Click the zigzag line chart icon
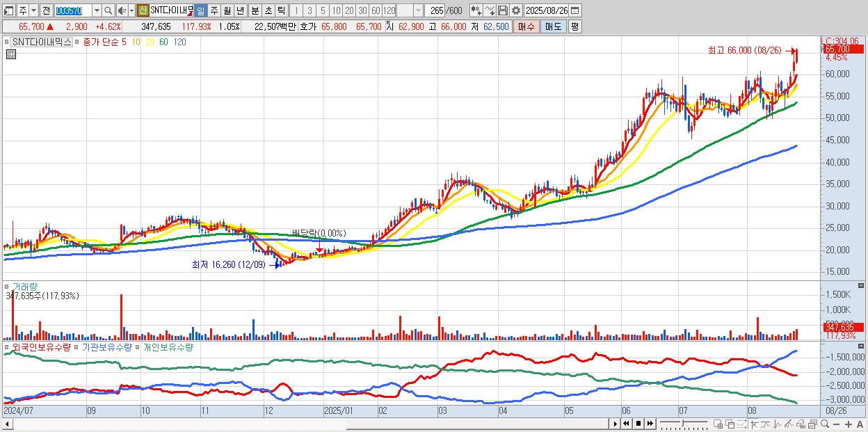 778,424
